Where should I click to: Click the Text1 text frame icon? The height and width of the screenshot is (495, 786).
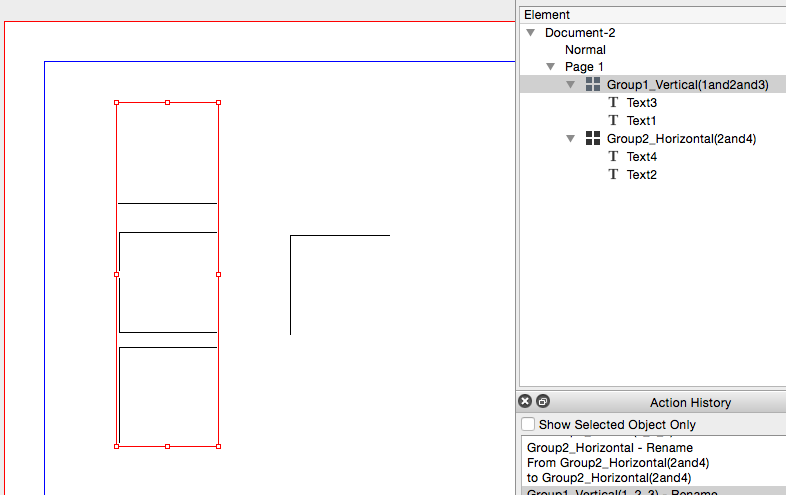pos(614,121)
